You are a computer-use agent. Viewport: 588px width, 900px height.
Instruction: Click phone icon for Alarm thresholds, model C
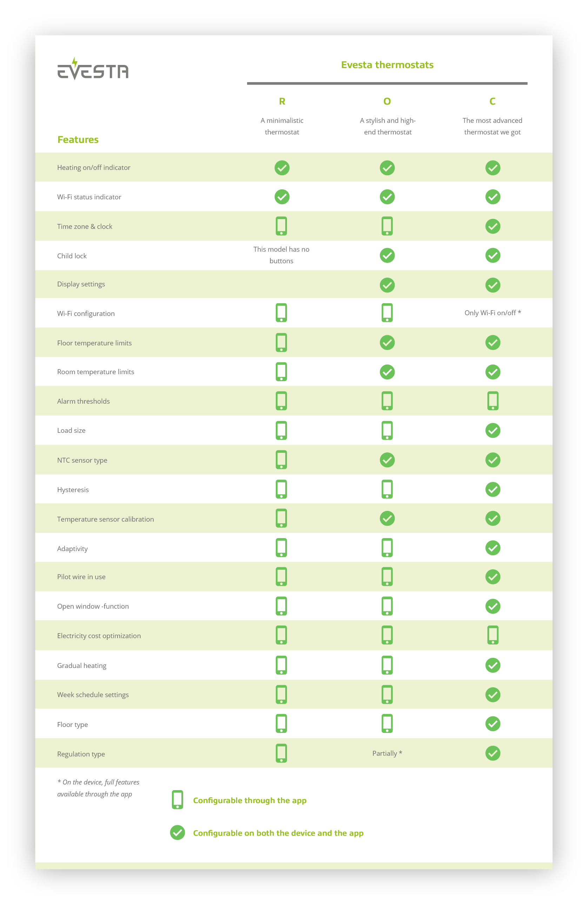pyautogui.click(x=493, y=401)
